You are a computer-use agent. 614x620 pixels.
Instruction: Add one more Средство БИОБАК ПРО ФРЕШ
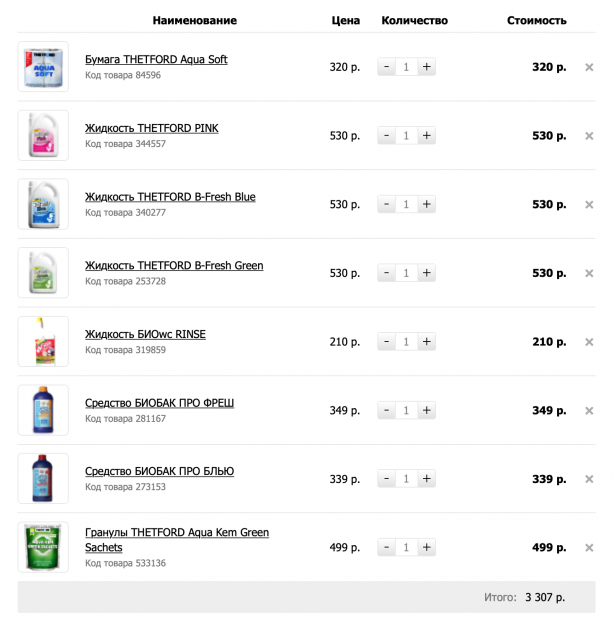point(426,410)
